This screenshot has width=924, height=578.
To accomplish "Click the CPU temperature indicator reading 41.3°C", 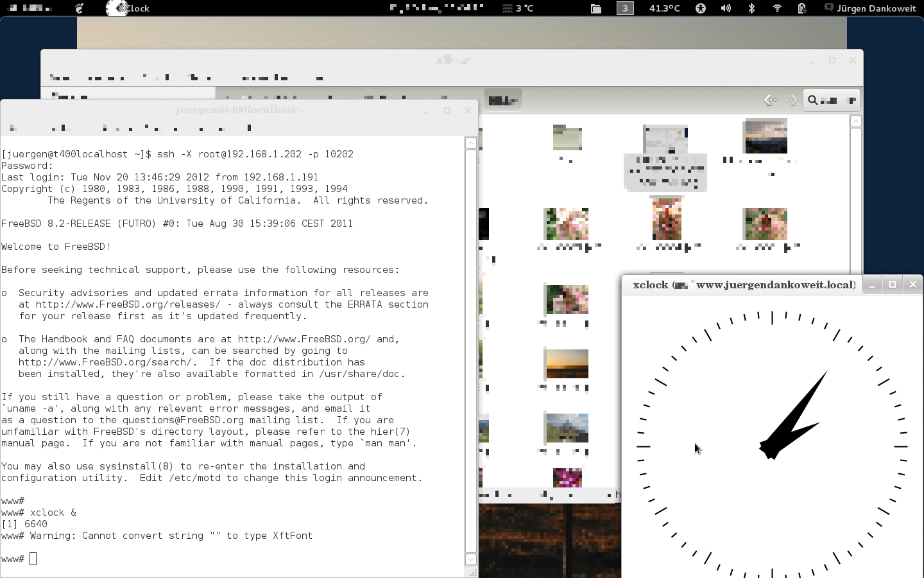I will pos(664,8).
